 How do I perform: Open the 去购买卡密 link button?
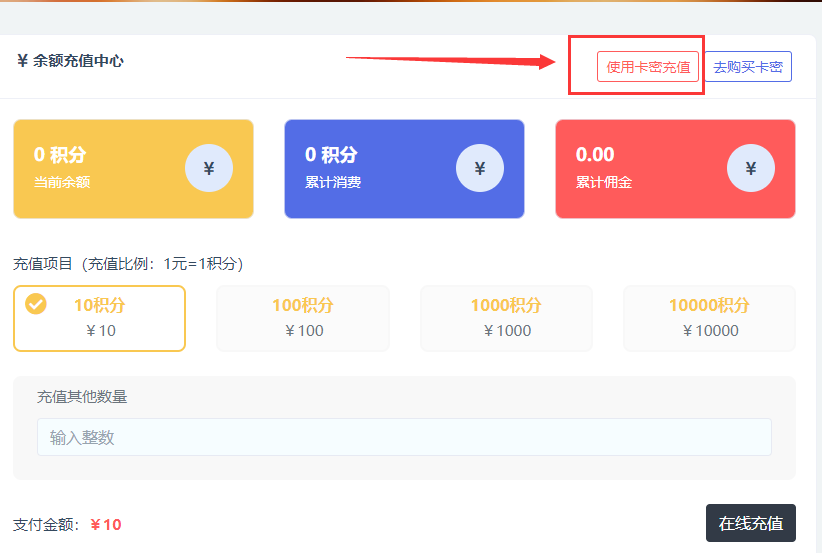[x=748, y=67]
